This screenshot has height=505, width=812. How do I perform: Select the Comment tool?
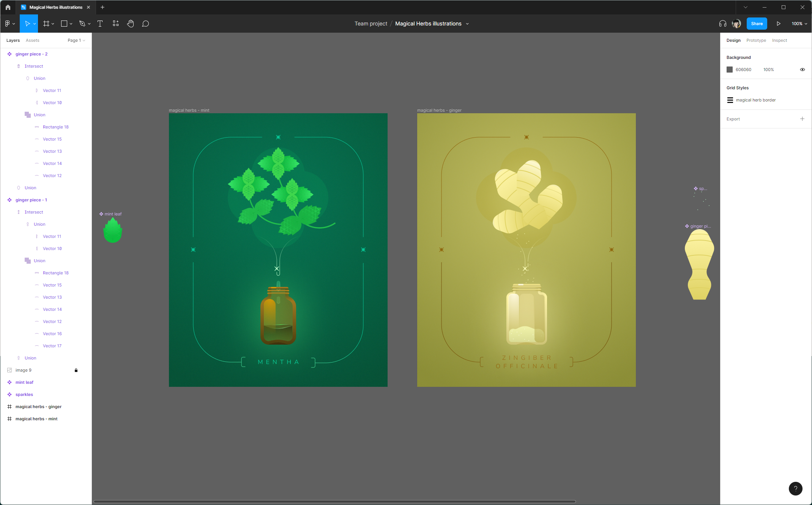click(145, 24)
